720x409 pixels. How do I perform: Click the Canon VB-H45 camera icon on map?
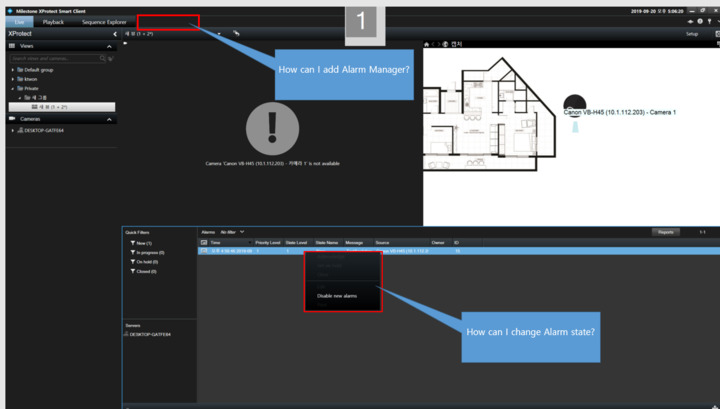pyautogui.click(x=574, y=102)
